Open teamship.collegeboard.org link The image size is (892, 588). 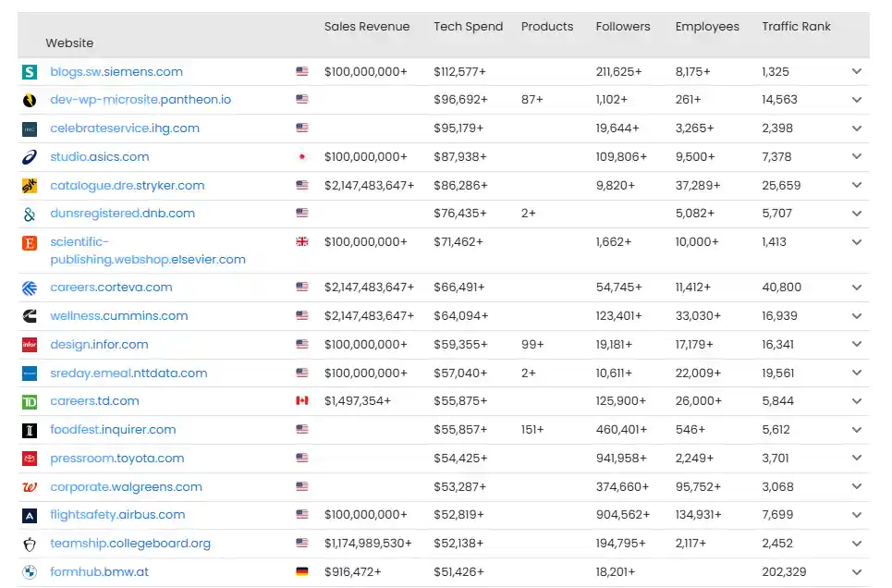[130, 544]
